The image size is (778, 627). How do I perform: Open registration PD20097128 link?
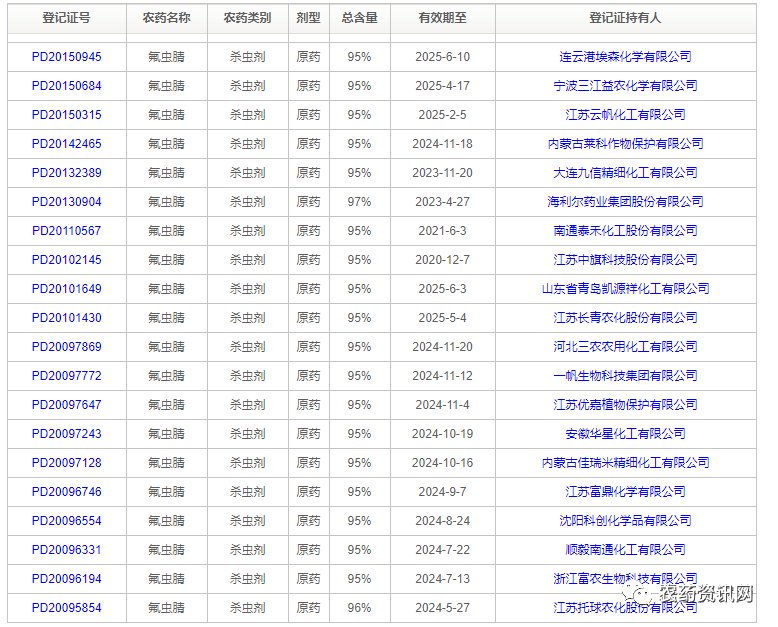66,463
